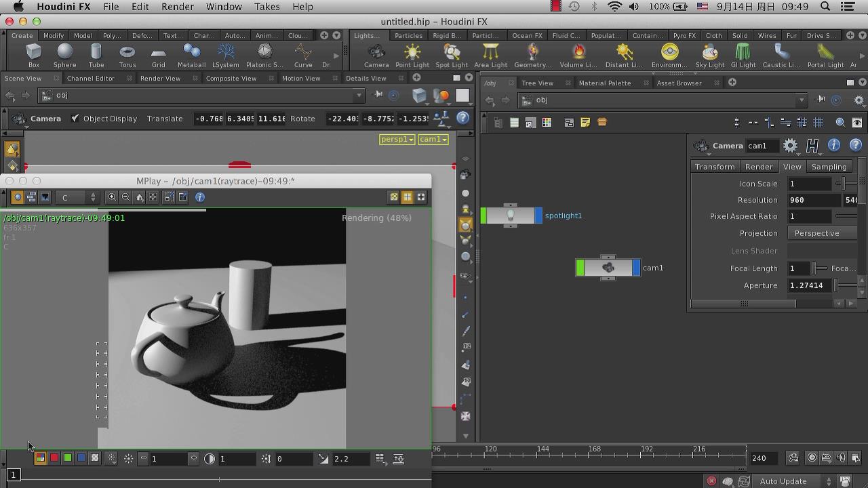Open the Render menu

[178, 7]
